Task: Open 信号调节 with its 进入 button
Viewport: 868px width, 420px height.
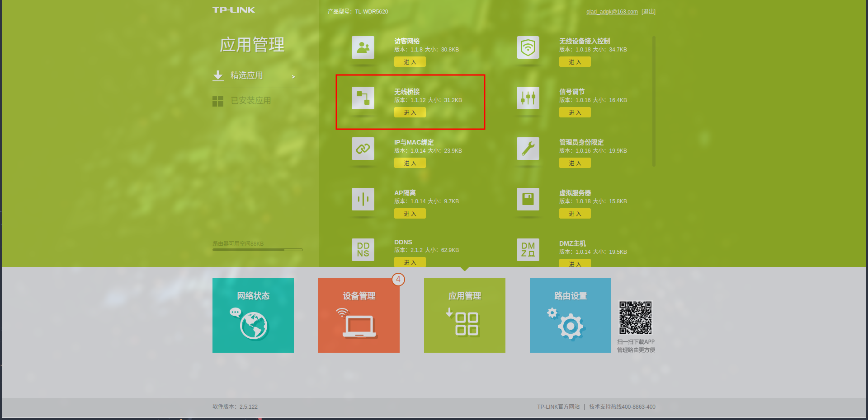Action: pos(575,112)
